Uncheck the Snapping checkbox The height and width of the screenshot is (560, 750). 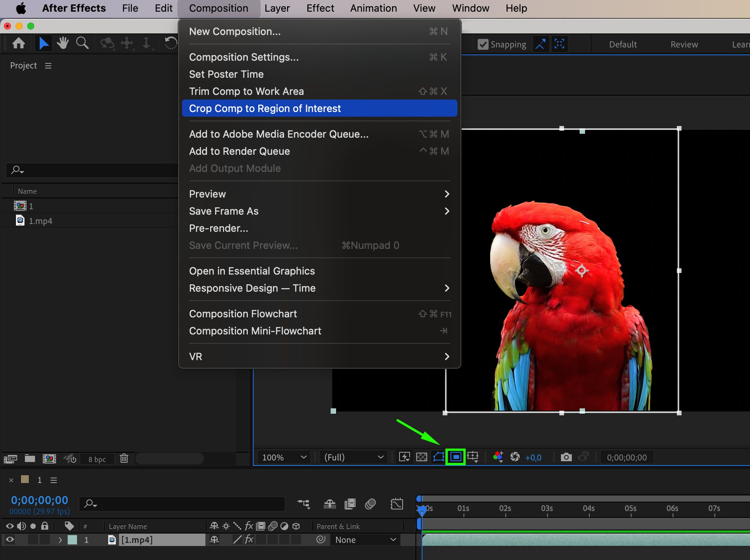(483, 44)
